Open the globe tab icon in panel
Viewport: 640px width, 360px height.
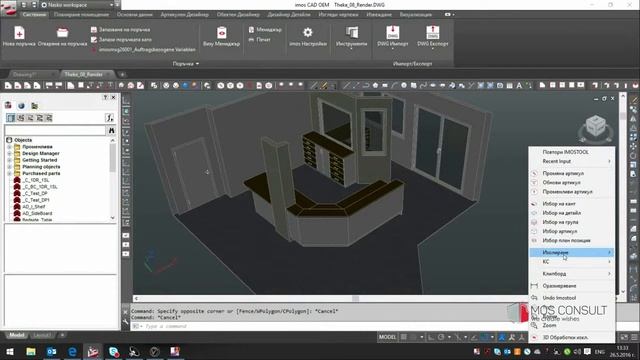click(x=21, y=106)
